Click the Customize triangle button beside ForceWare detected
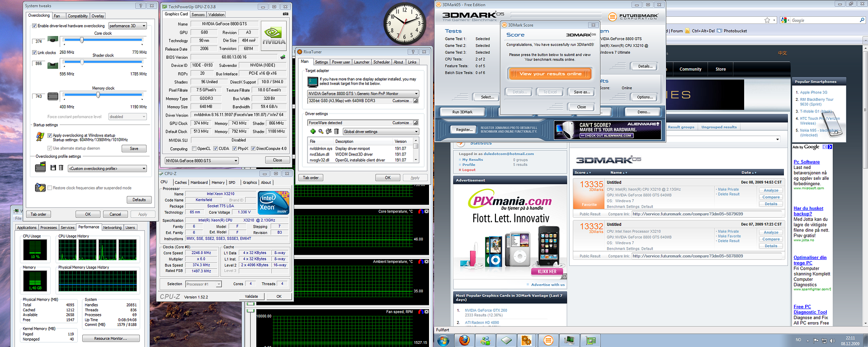Image resolution: width=868 pixels, height=347 pixels. pos(415,123)
